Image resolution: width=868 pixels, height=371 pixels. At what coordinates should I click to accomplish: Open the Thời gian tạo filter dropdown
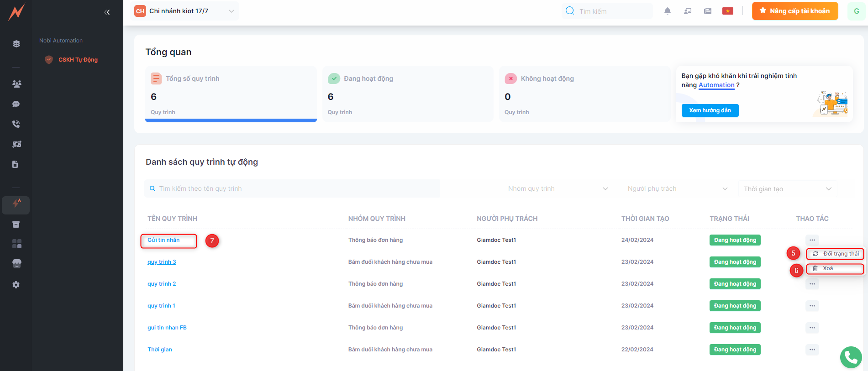point(787,189)
